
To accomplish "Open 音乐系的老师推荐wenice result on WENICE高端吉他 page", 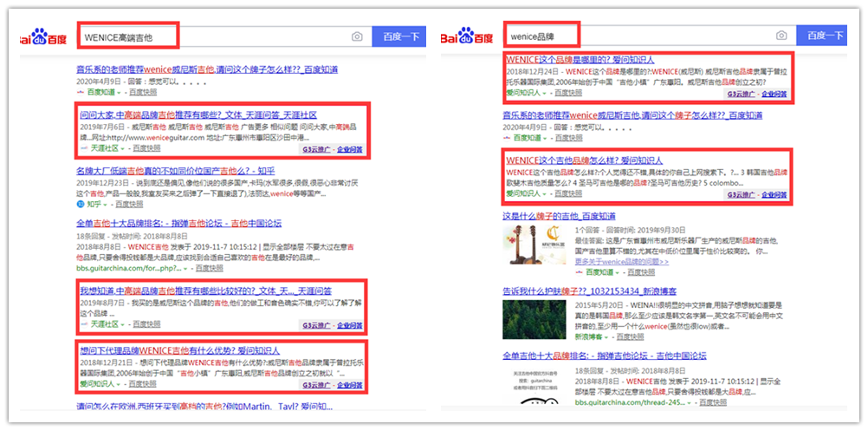I will pyautogui.click(x=207, y=69).
